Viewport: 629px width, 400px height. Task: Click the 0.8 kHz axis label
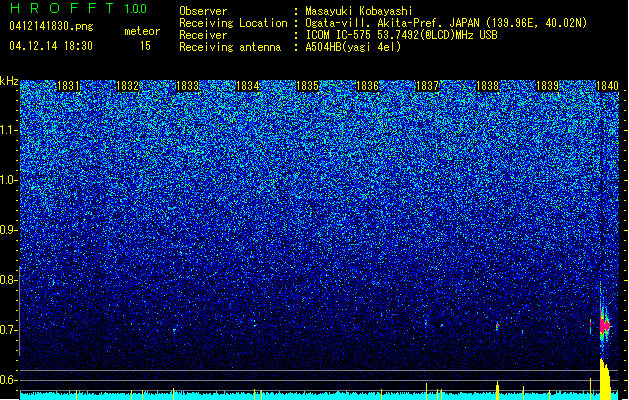coord(8,280)
